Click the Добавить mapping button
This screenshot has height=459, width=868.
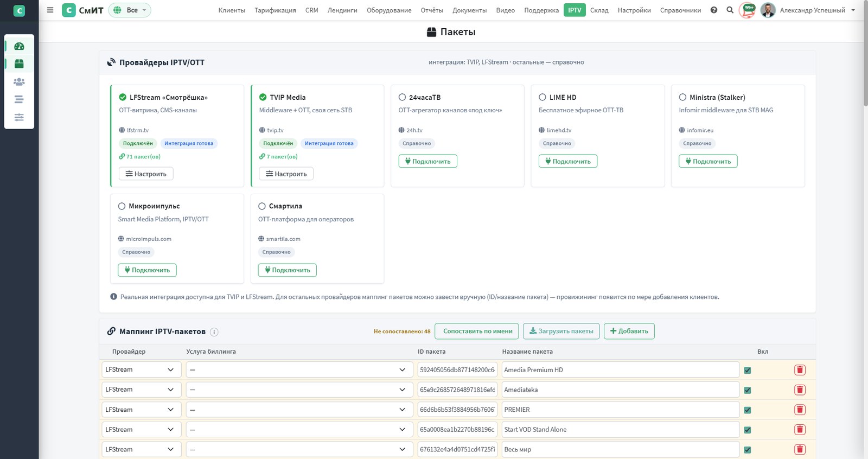pyautogui.click(x=629, y=331)
